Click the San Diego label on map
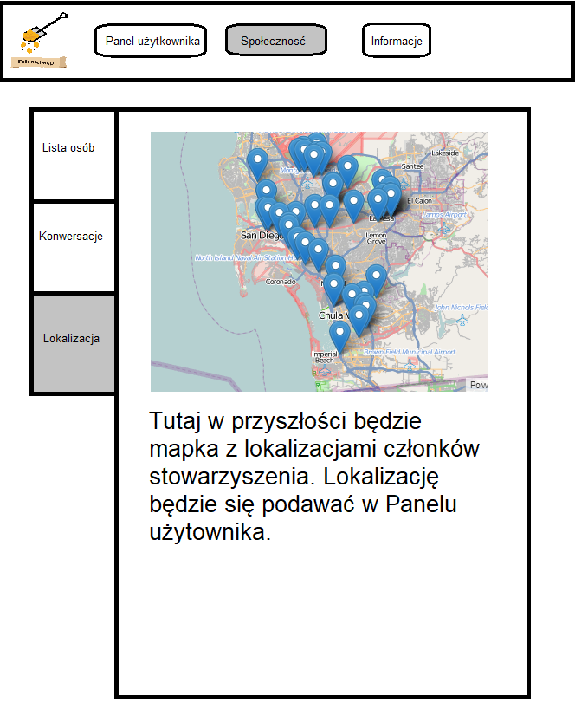575x728 pixels. (x=261, y=235)
